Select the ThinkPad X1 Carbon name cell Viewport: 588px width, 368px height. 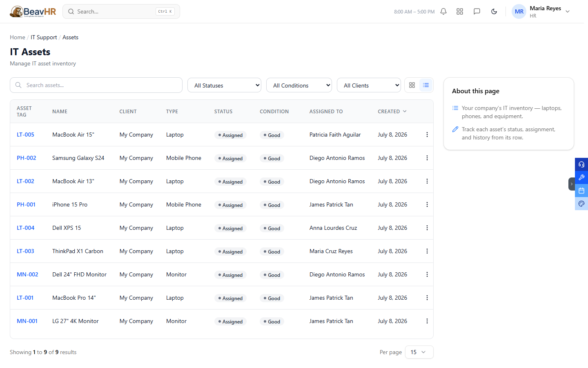click(78, 251)
